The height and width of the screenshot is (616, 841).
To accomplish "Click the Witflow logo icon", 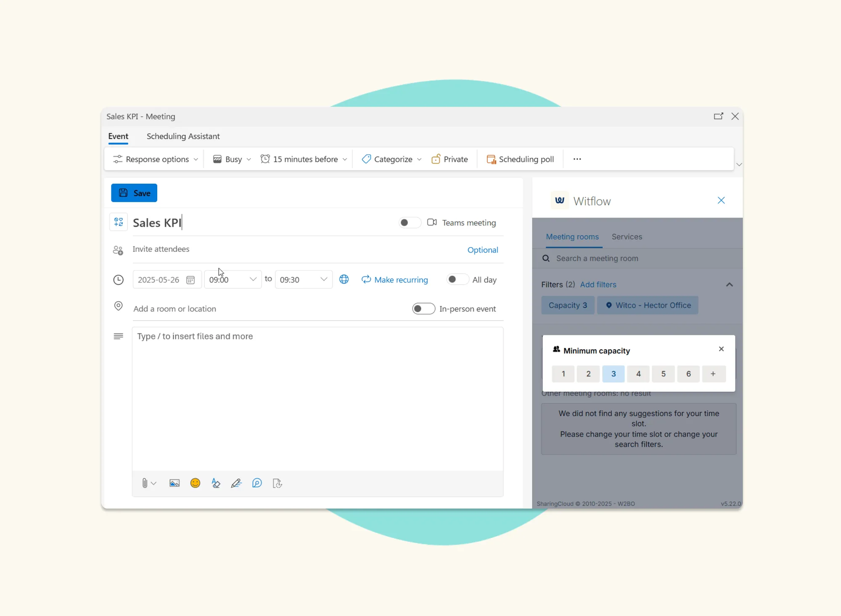I will (x=560, y=200).
